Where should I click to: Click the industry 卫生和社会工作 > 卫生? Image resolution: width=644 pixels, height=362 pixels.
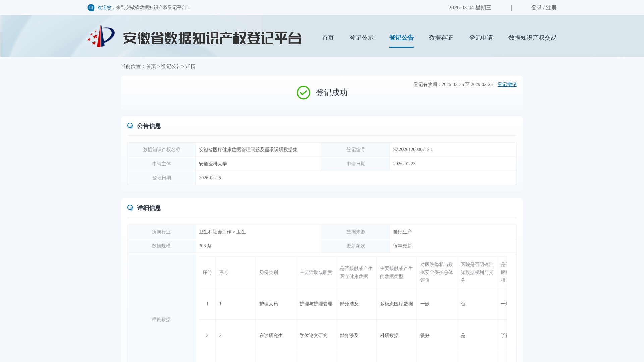tap(222, 232)
